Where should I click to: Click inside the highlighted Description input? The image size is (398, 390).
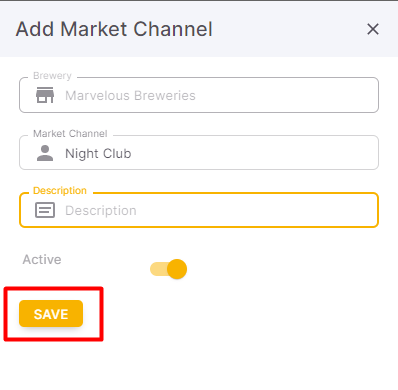tap(199, 210)
